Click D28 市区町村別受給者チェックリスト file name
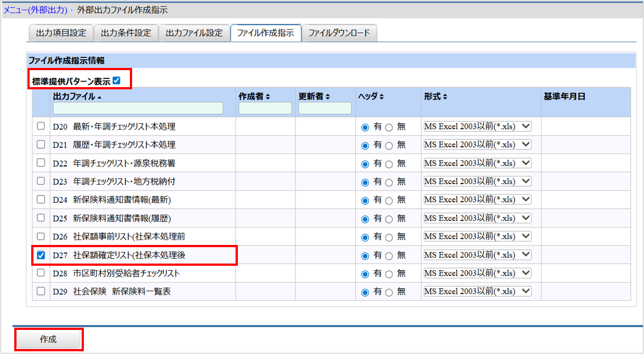The image size is (644, 354). 116,273
